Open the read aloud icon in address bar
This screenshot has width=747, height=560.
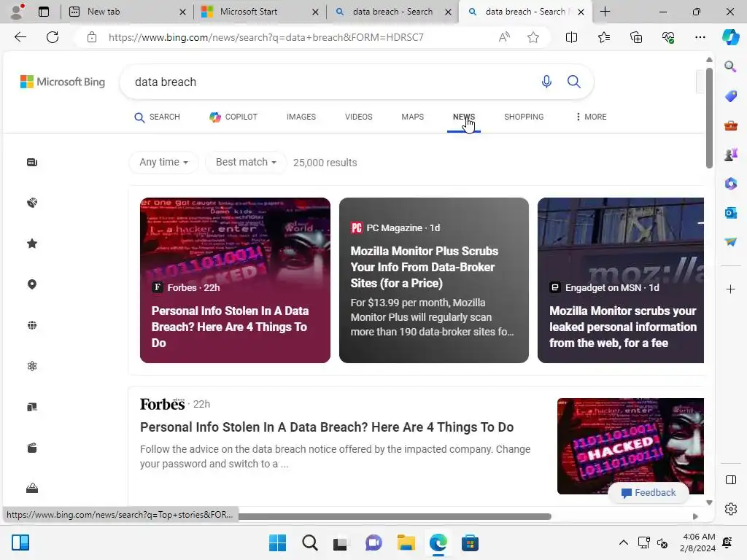coord(504,37)
